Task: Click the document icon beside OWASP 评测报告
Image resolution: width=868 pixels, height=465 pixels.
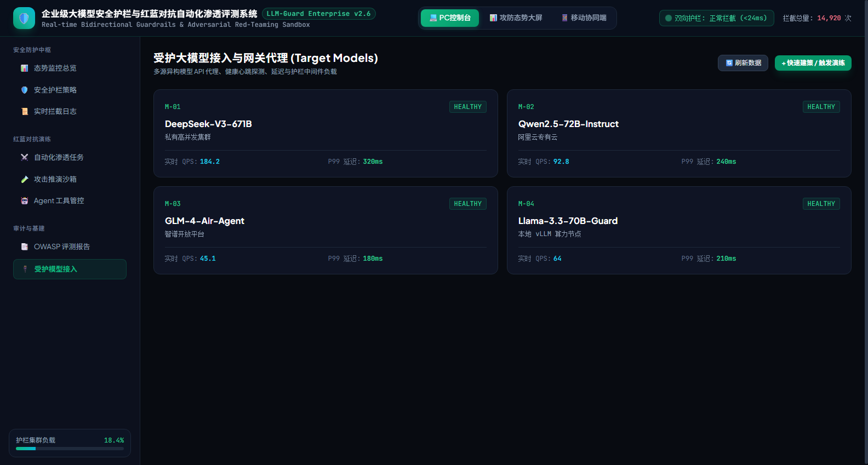Action: (25, 247)
